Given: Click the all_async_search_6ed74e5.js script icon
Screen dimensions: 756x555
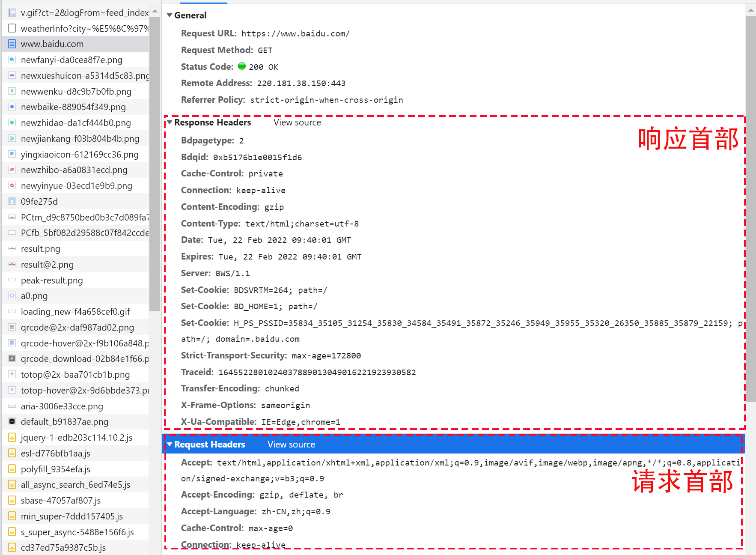Looking at the screenshot, I should pos(12,484).
